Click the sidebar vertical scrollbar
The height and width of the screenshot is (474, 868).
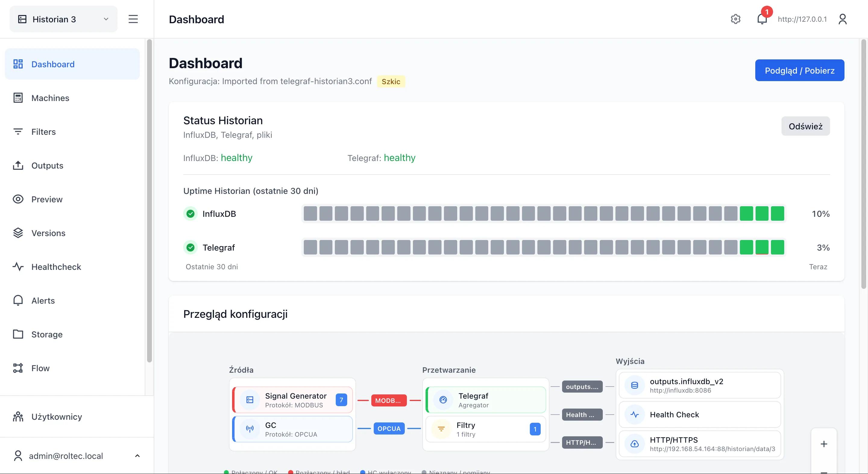[149, 201]
